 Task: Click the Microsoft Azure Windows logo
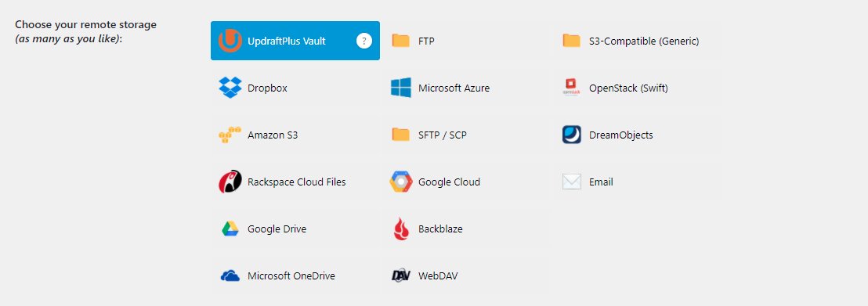coord(401,88)
